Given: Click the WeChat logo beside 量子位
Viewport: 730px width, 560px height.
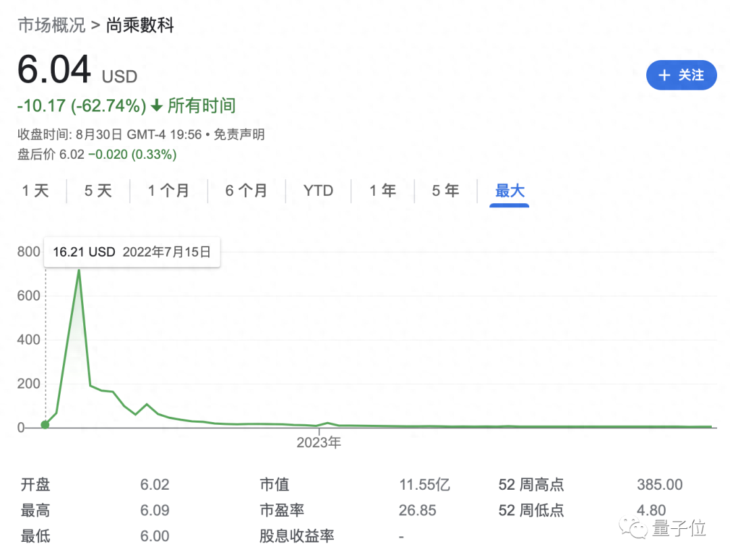Looking at the screenshot, I should (x=635, y=528).
